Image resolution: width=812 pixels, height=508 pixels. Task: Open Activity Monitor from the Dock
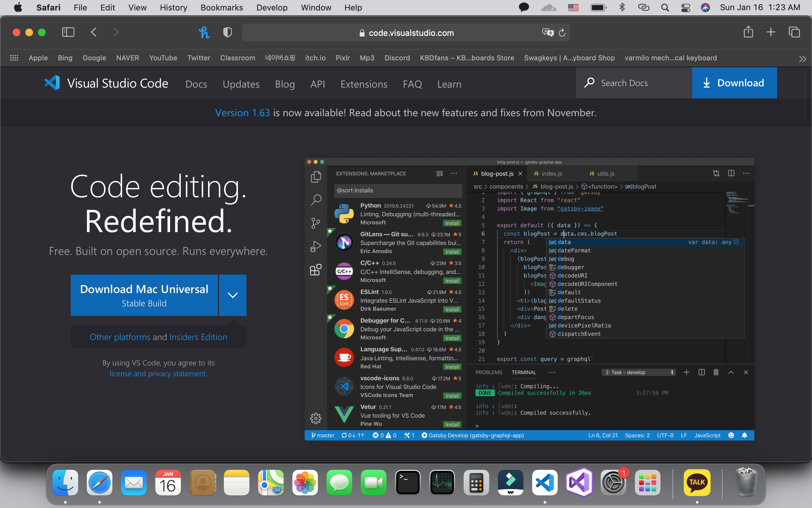442,483
